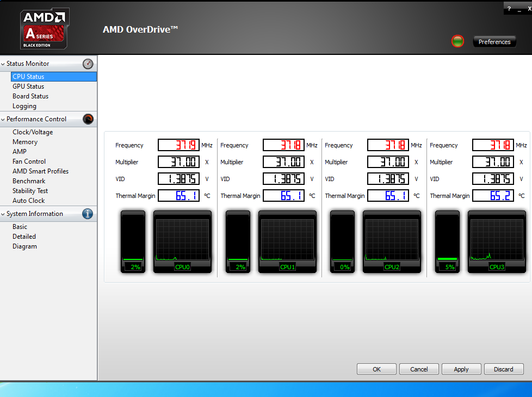Screen dimensions: 532x397
Task: Click the Status Monitor gauge icon
Action: pyautogui.click(x=88, y=64)
